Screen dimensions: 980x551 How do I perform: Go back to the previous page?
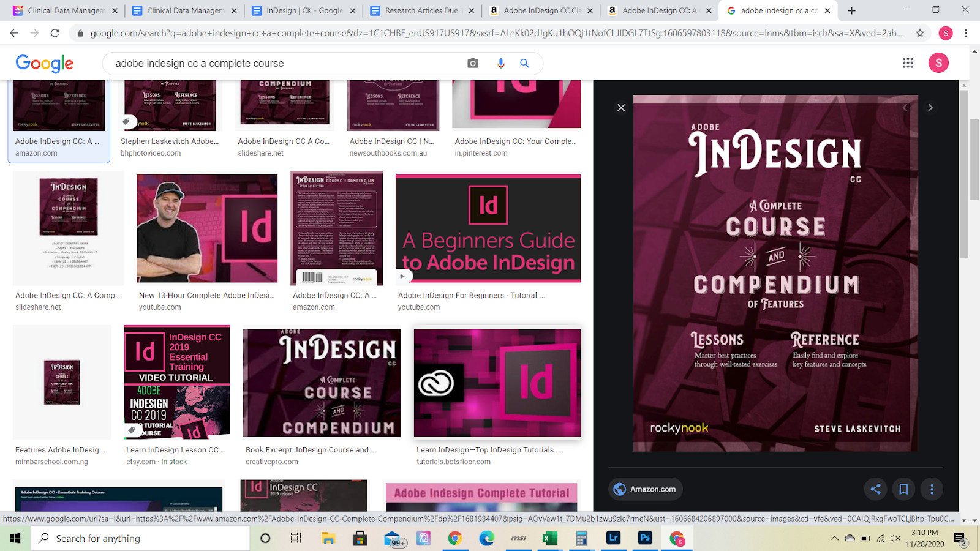click(14, 33)
